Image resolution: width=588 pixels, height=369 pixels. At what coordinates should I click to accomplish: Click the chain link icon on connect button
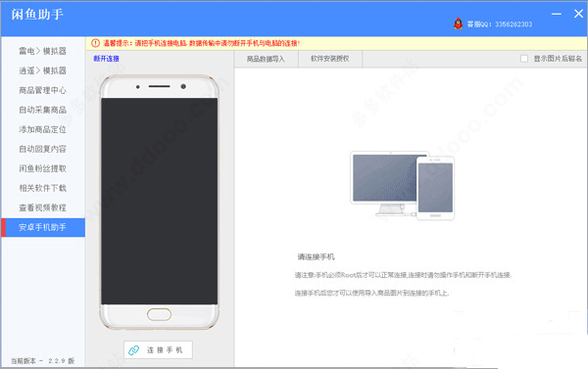[x=134, y=349]
